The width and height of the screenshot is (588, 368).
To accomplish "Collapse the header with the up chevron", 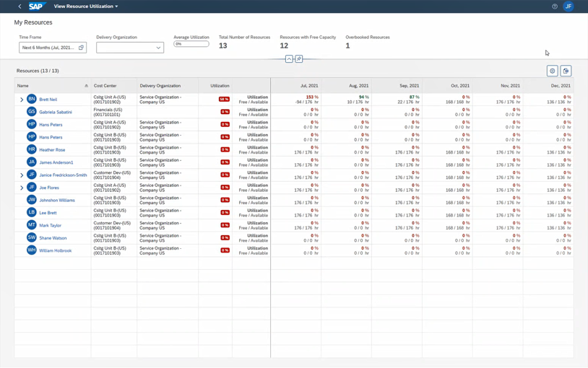I will [x=289, y=59].
